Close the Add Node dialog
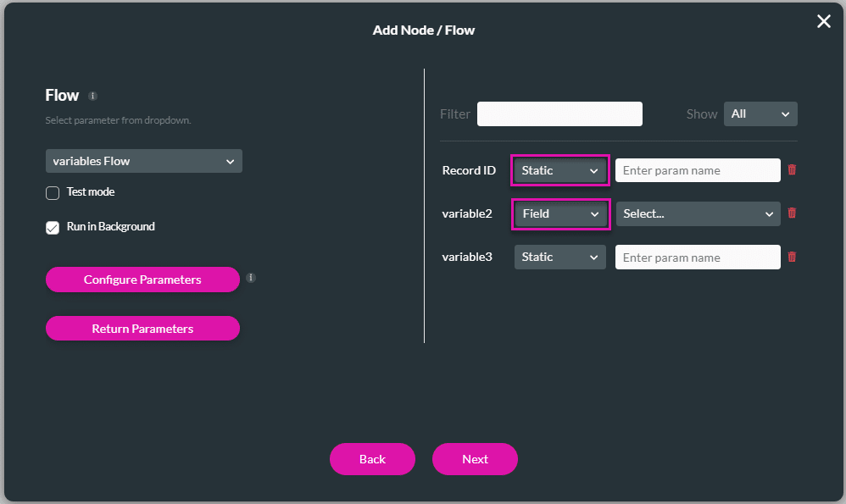 [x=823, y=22]
